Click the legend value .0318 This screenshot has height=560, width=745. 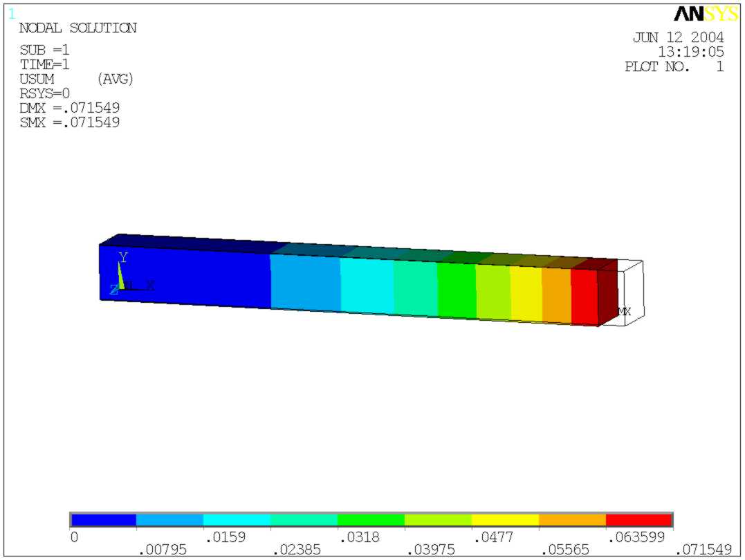point(360,537)
